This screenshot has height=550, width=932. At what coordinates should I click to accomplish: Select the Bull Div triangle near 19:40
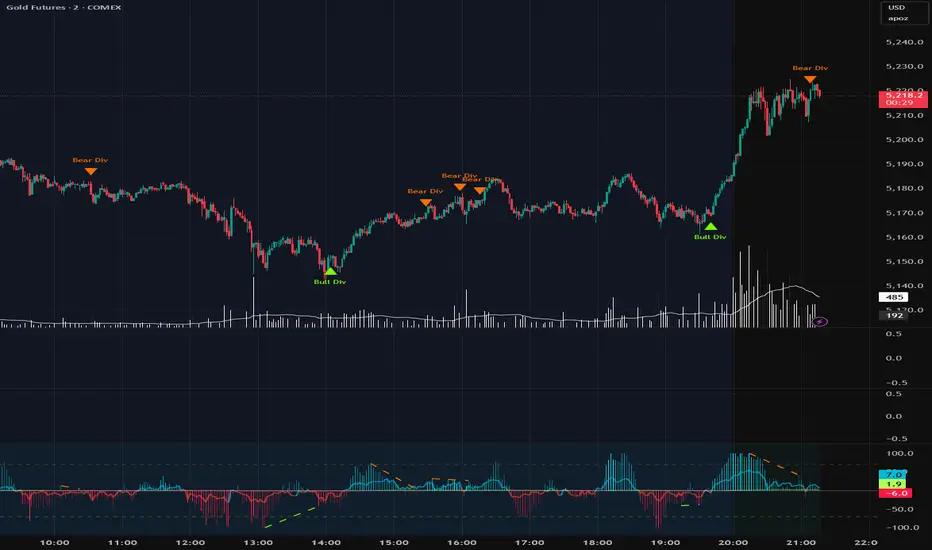pos(710,227)
